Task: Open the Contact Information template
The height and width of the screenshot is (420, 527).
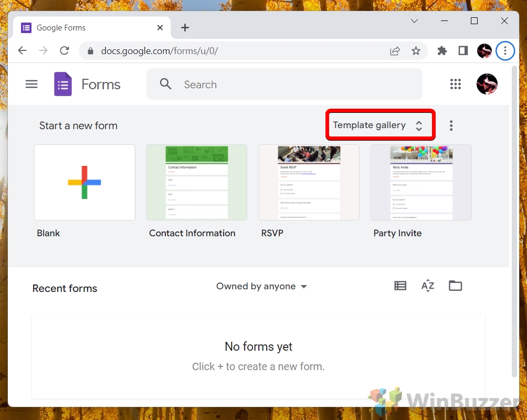Action: click(197, 183)
